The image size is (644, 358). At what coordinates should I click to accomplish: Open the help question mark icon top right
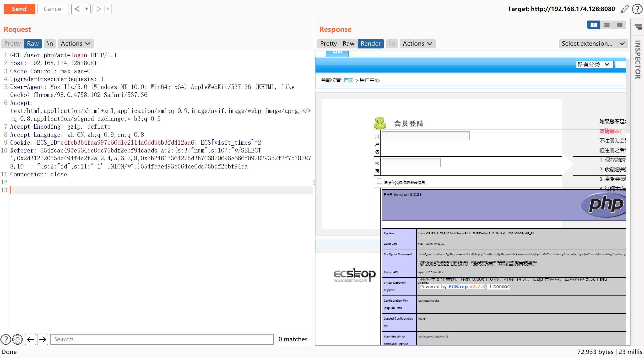click(637, 9)
